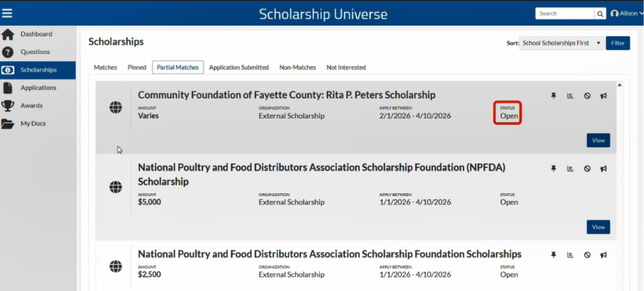View the Rita P. Peters Scholarship
Viewport: 644px width, 291px height.
tap(598, 141)
